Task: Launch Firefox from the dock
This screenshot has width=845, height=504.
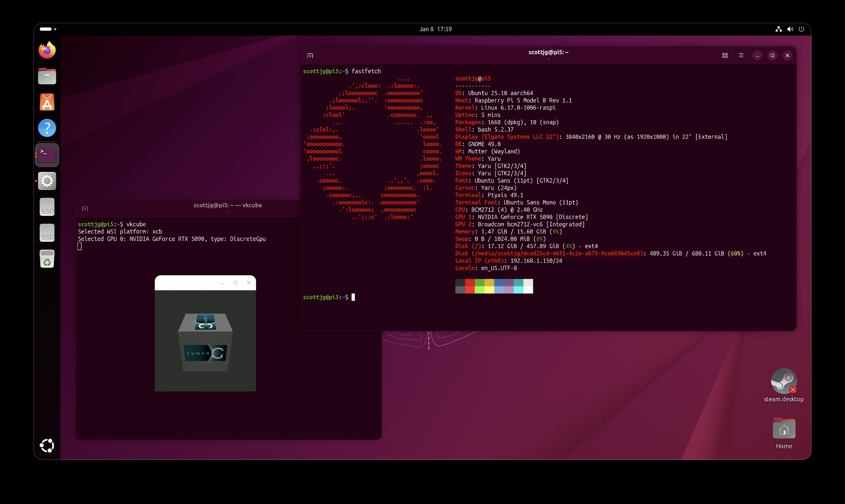Action: coord(47,50)
